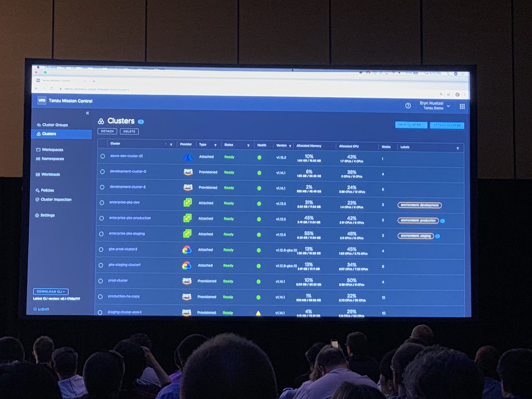Open the enterprise-pks-dev cluster link
Image resolution: width=532 pixels, height=399 pixels.
125,203
